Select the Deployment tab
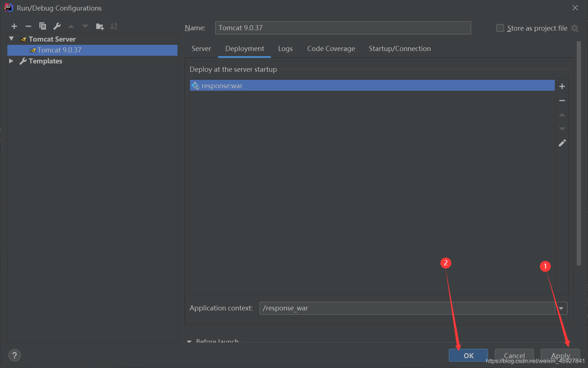 (245, 49)
